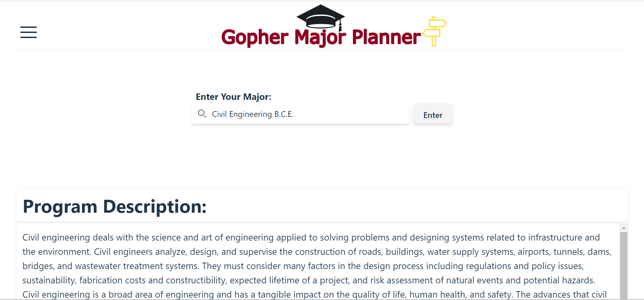Click the description scrollbar up arrow
644x300 pixels.
click(624, 228)
